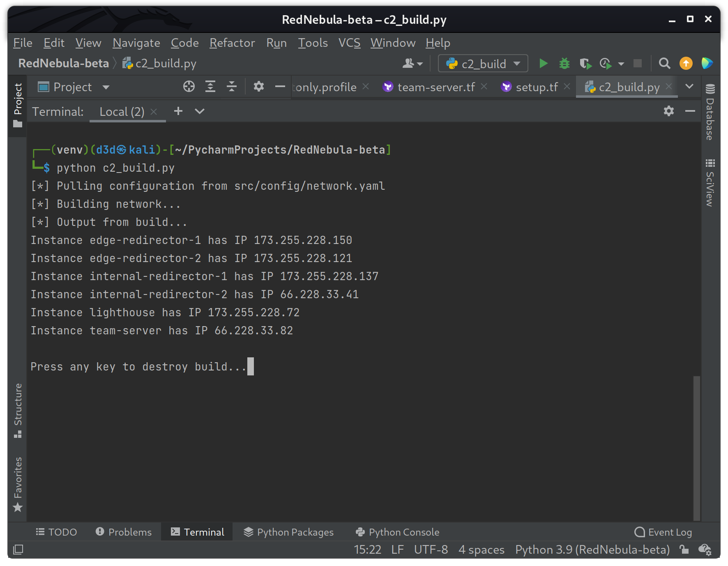Click the RedNebula-beta breadcrumb
Viewport: 728px width, 566px height.
63,63
